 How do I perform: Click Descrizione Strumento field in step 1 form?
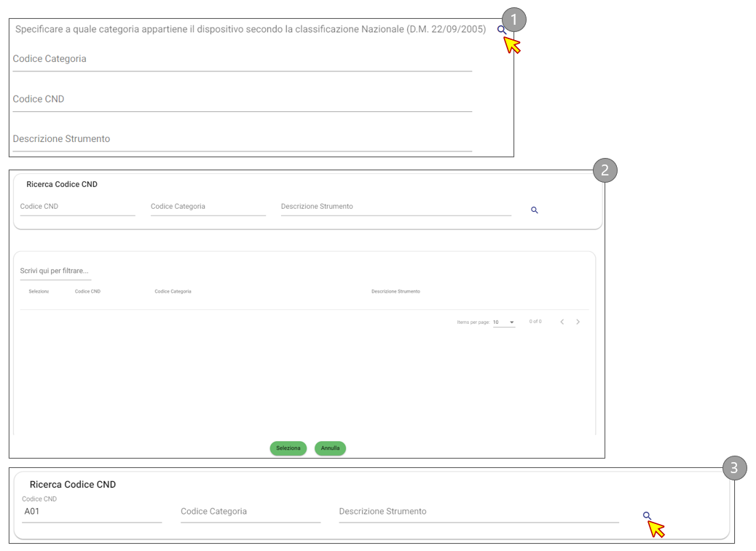[242, 139]
